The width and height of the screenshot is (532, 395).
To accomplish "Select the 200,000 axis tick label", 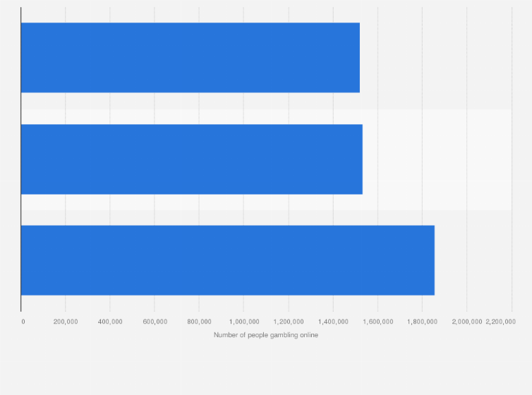I will [x=65, y=322].
